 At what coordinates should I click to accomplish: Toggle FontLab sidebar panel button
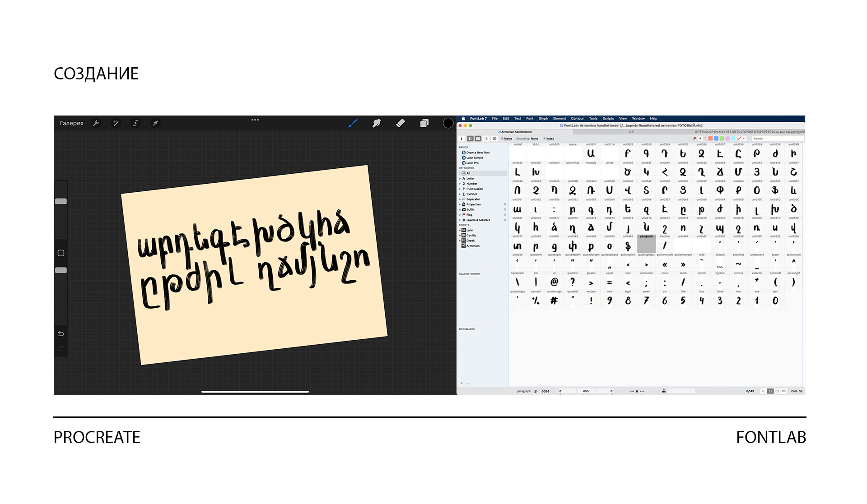tap(471, 139)
